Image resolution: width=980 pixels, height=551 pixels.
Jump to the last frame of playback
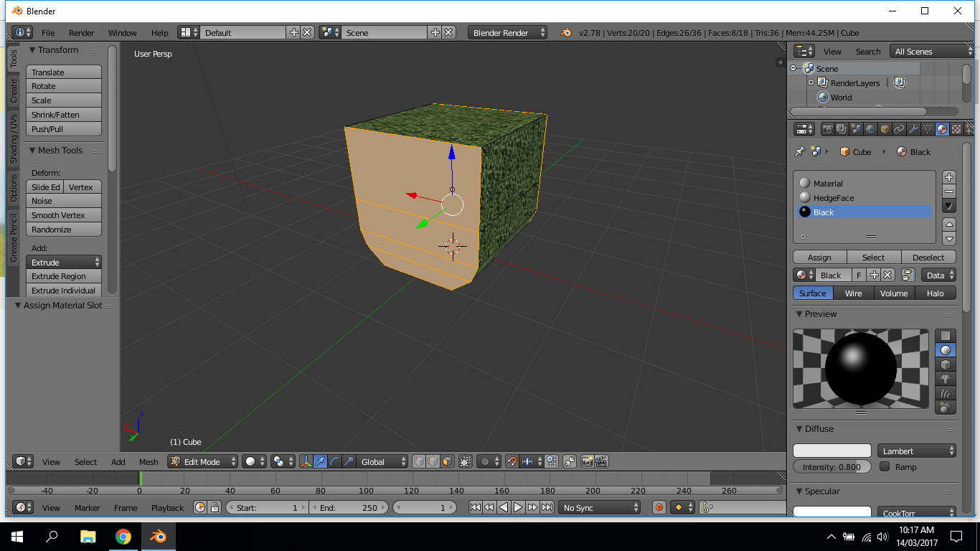coord(547,507)
